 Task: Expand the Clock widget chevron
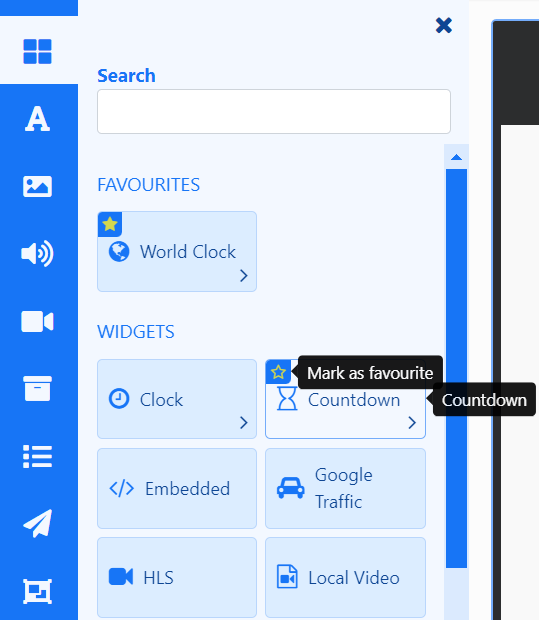coord(244,423)
